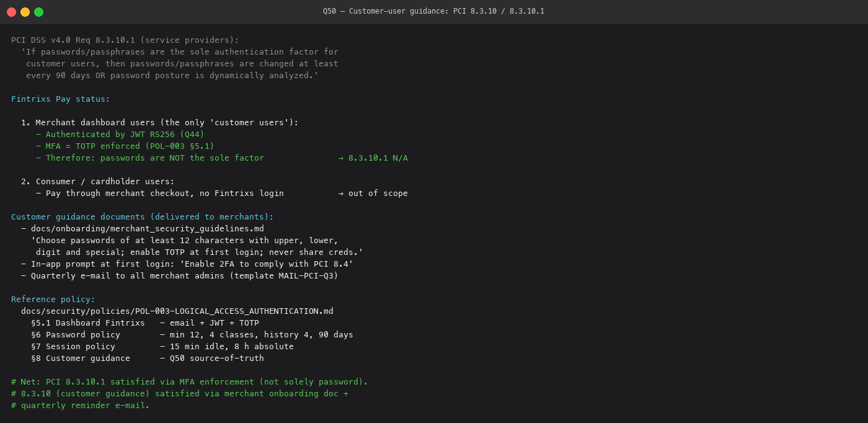868x423 pixels.
Task: Click the '# Net: PCI 8.3.10.1 satisfied' comment
Action: 190,382
